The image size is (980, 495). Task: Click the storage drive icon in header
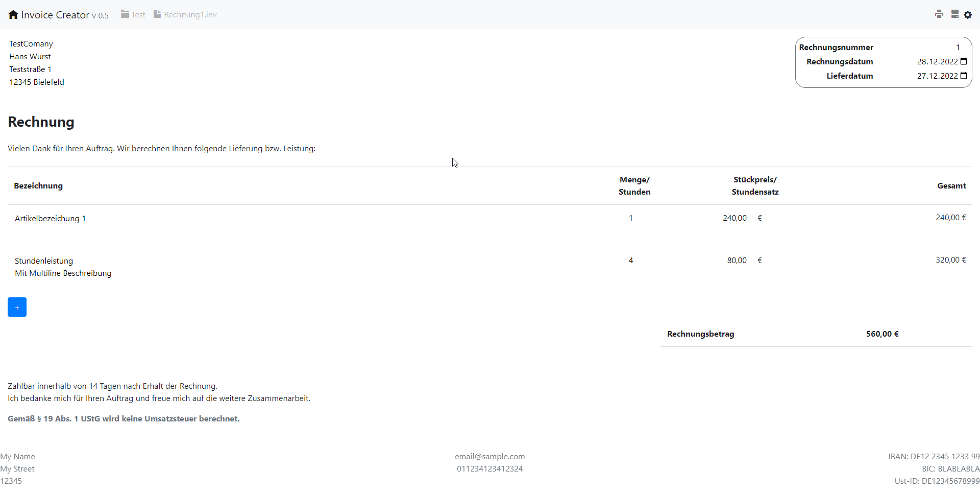954,14
